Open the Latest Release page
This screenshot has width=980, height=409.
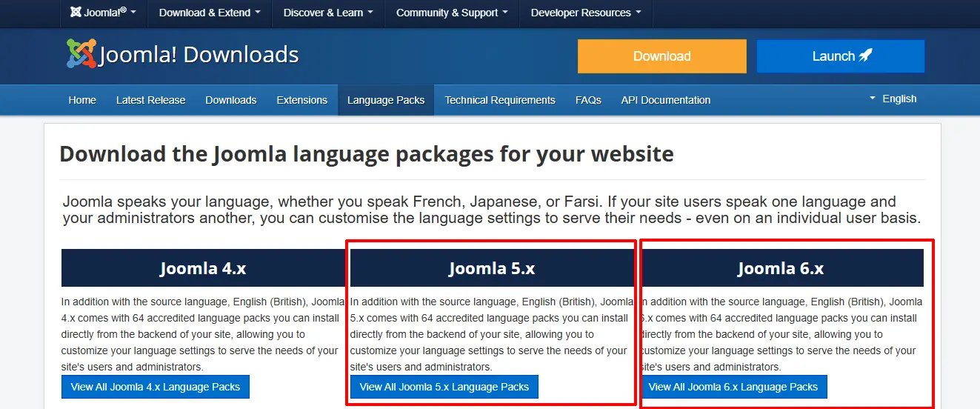click(150, 100)
